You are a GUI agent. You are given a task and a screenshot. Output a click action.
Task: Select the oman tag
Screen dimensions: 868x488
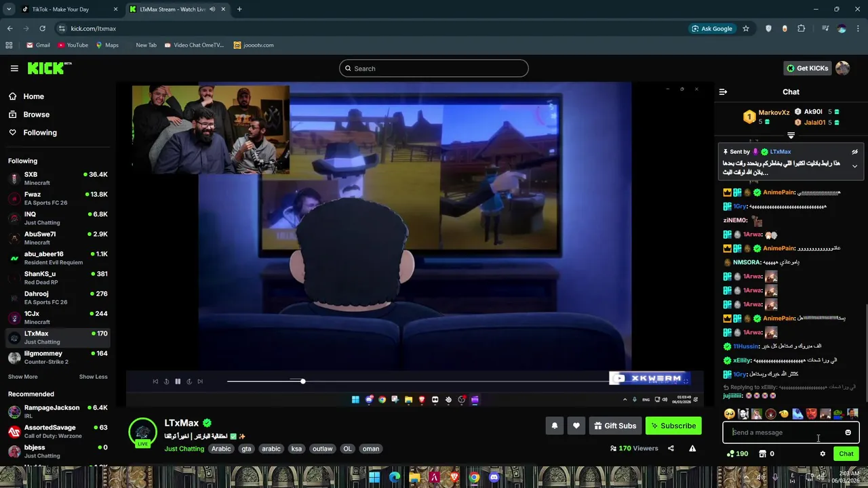pos(370,449)
